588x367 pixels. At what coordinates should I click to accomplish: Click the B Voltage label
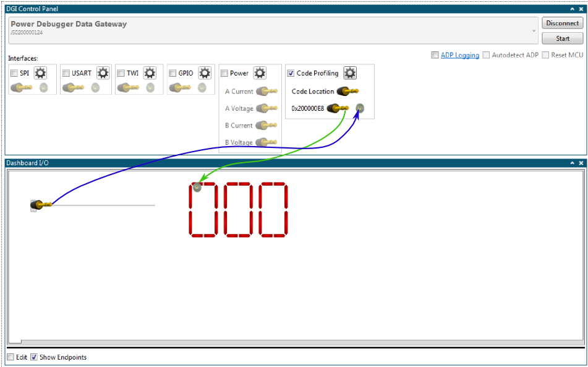coord(239,142)
